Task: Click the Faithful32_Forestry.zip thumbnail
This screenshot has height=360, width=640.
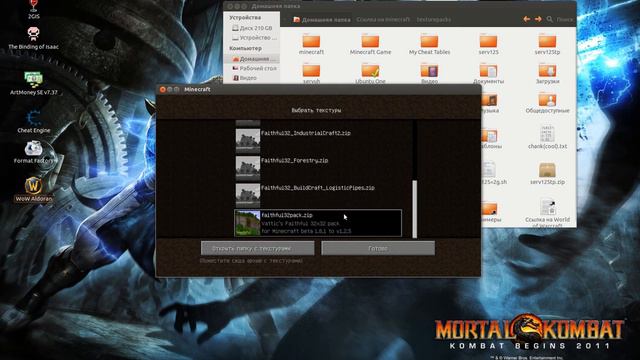Action: pos(248,168)
